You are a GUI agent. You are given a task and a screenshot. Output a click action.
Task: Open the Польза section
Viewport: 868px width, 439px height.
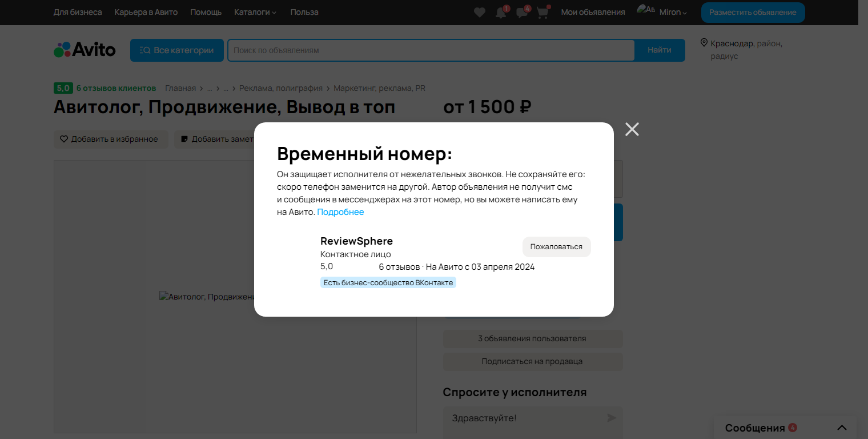coord(304,12)
